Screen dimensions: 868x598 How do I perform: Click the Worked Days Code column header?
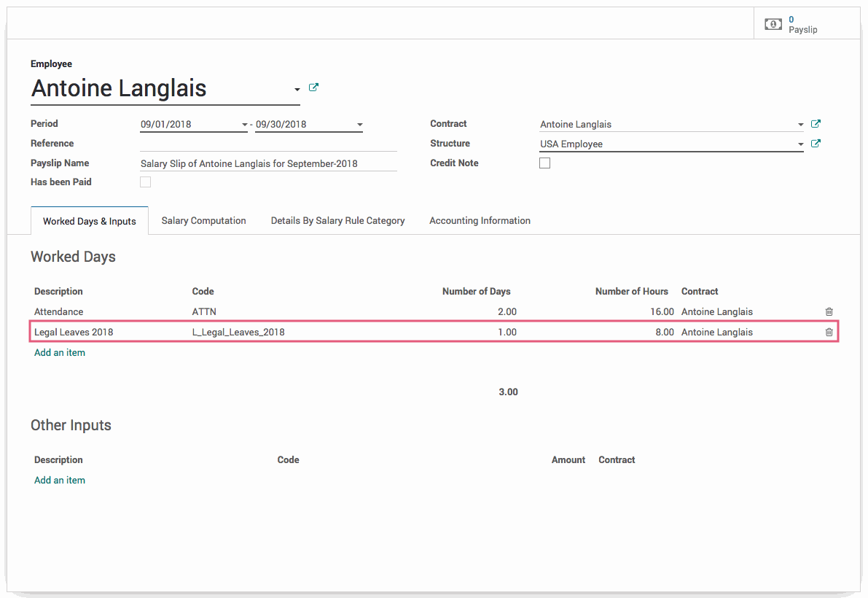coord(203,291)
